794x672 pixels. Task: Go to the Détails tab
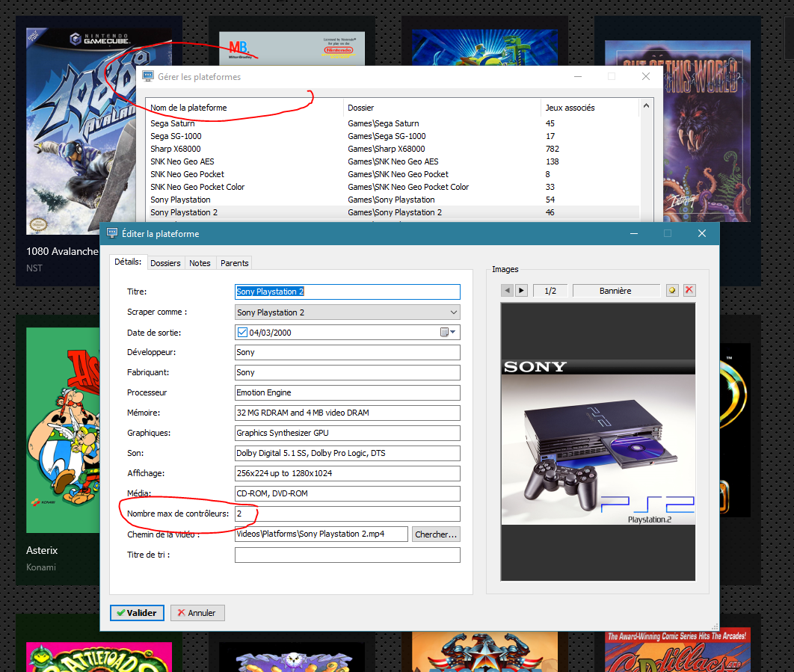[128, 262]
